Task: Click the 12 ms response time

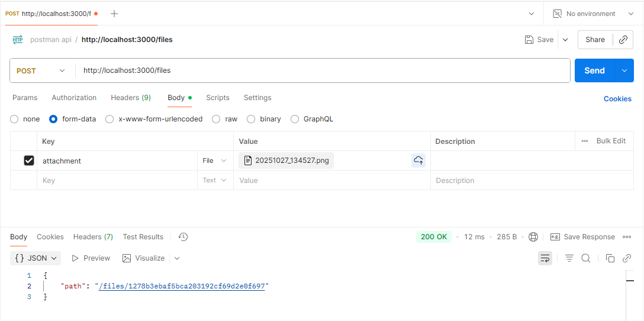Action: [x=474, y=237]
